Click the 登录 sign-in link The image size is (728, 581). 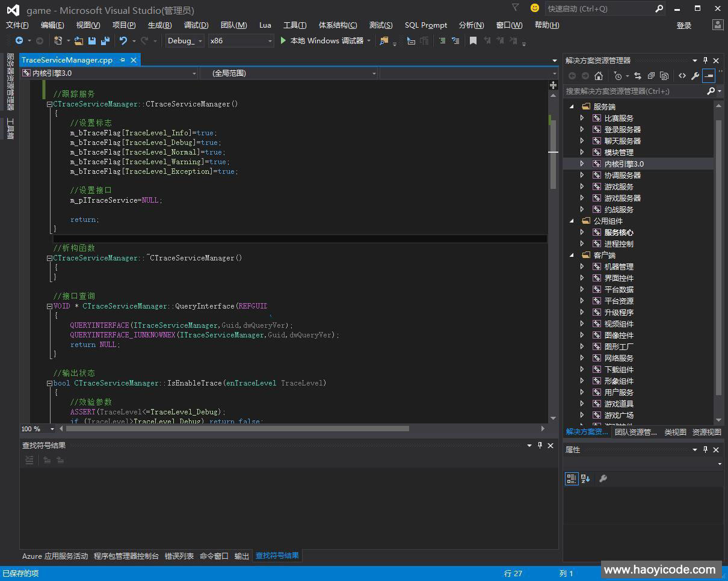[x=684, y=25]
